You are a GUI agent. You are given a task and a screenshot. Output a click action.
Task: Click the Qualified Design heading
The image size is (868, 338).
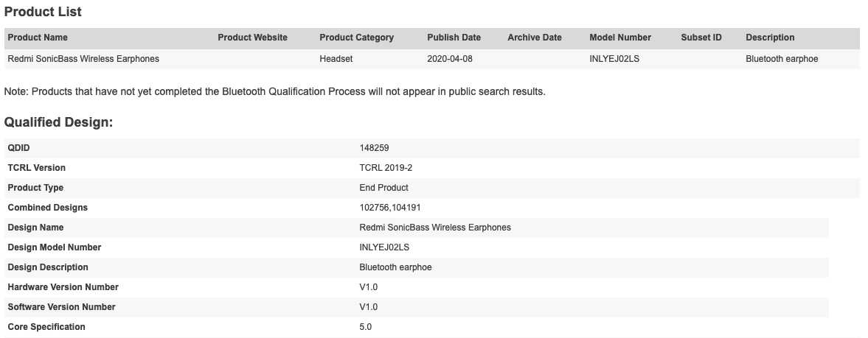[x=59, y=122]
